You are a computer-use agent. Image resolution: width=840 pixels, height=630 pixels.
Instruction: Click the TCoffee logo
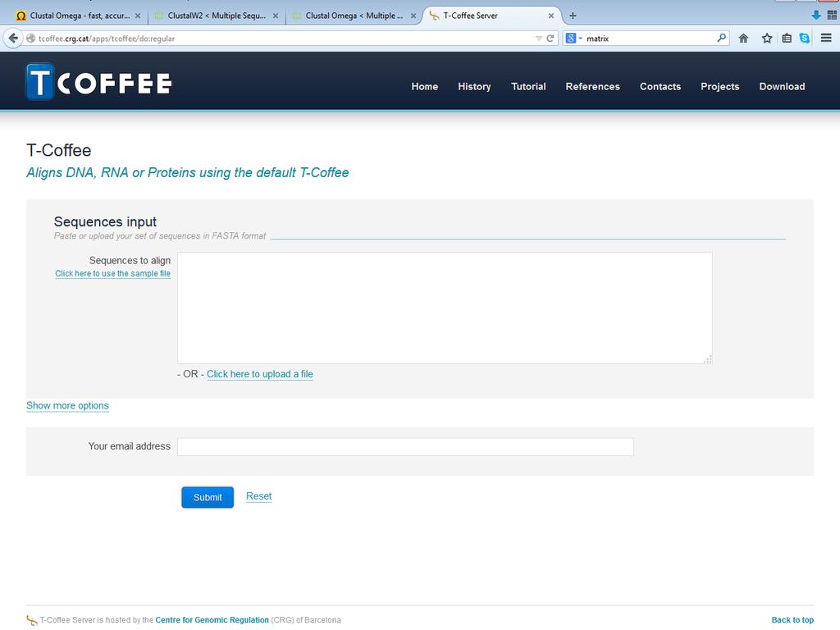(99, 82)
